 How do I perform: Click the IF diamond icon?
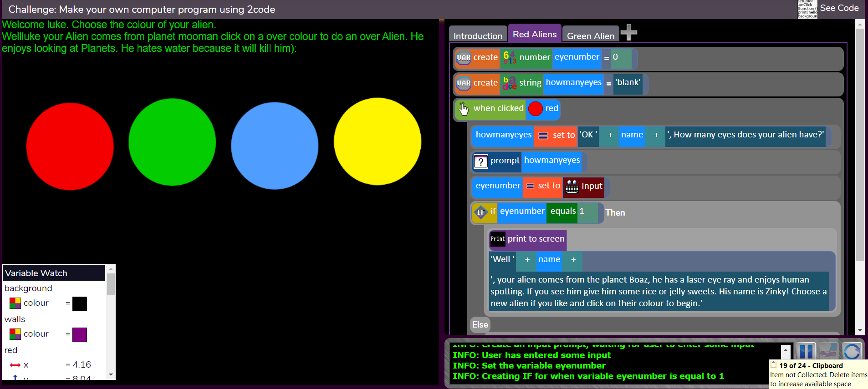pyautogui.click(x=480, y=212)
